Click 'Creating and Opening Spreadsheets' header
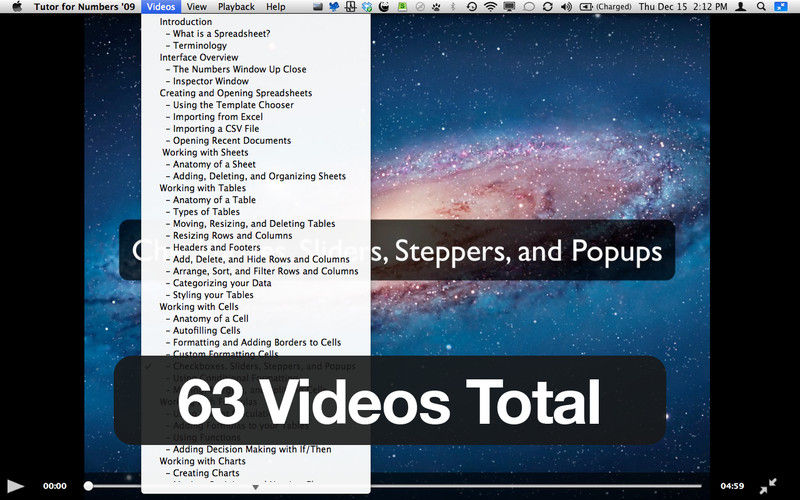Viewport: 800px width, 500px height. tap(236, 93)
